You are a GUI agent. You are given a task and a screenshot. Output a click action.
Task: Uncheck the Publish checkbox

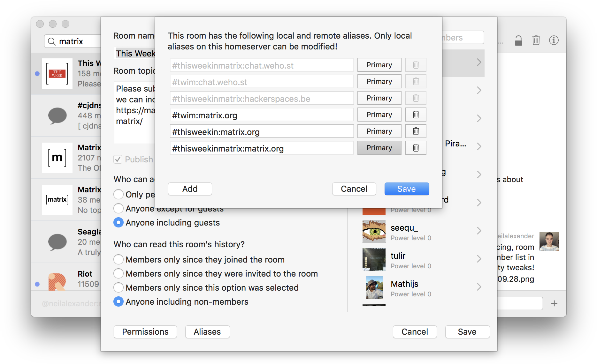point(118,159)
